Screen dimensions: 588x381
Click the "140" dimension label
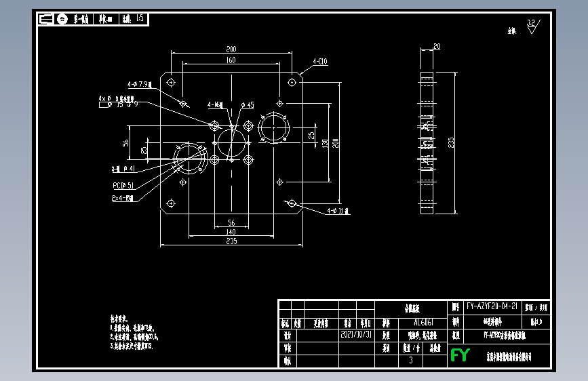[231, 232]
